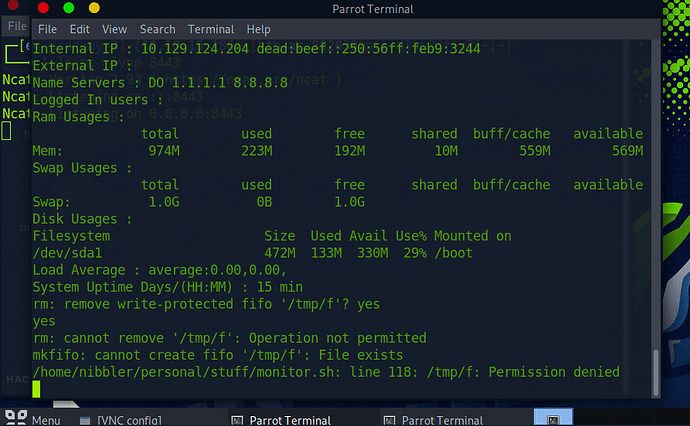Click the monitor.sh Permission denied error line
The height and width of the screenshot is (426, 690).
coord(325,372)
